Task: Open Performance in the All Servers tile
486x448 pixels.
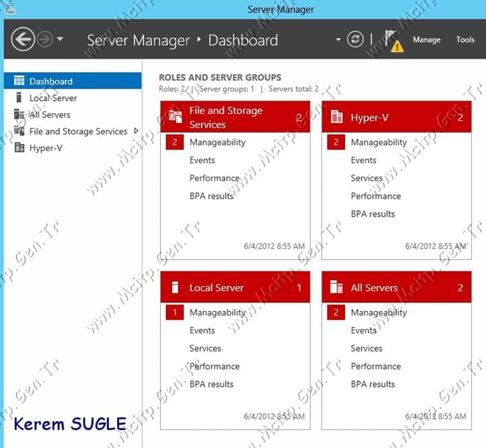Action: point(376,366)
